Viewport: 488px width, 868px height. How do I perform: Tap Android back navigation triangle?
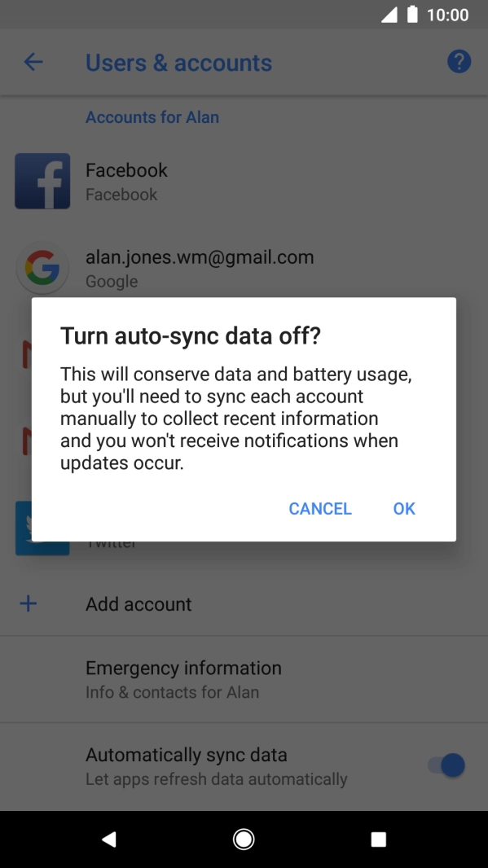(108, 840)
